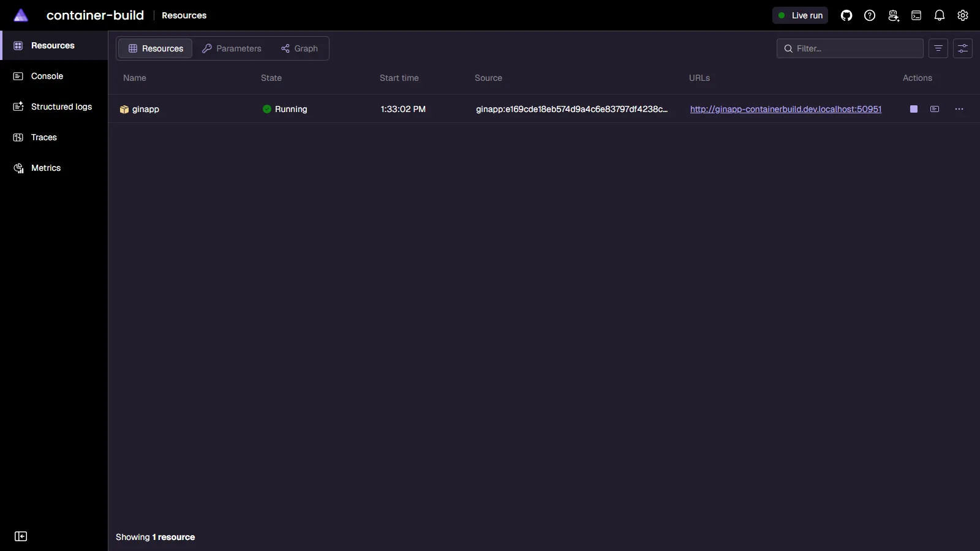Sort by Name column header
980x551 pixels.
pos(135,78)
